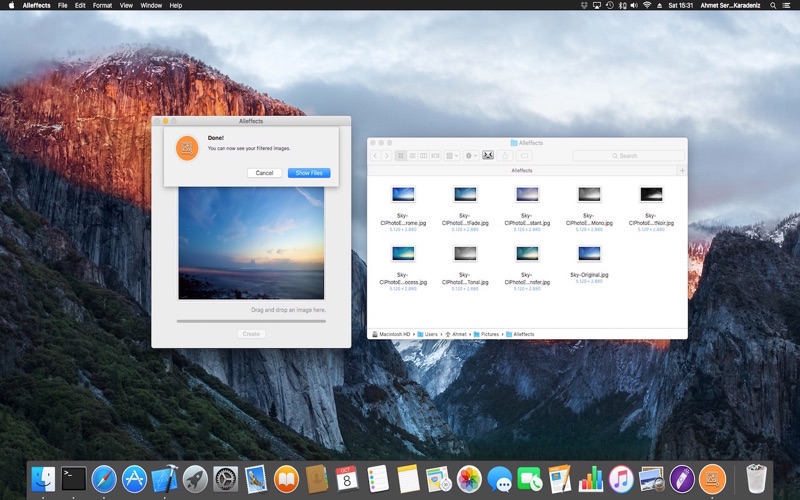The width and height of the screenshot is (800, 500).
Task: Open the Action gear dropdown in Finder
Action: pos(470,156)
